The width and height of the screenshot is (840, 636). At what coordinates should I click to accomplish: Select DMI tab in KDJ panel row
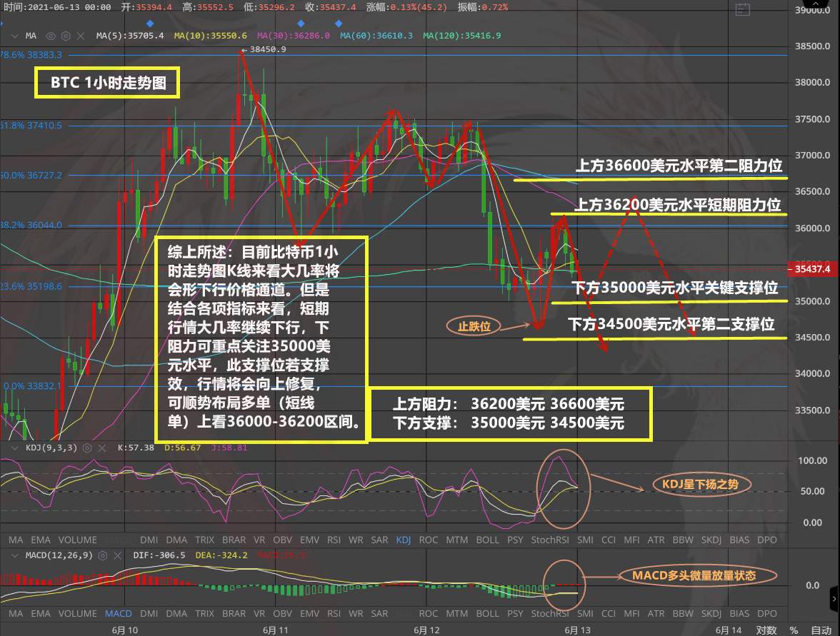pyautogui.click(x=149, y=540)
